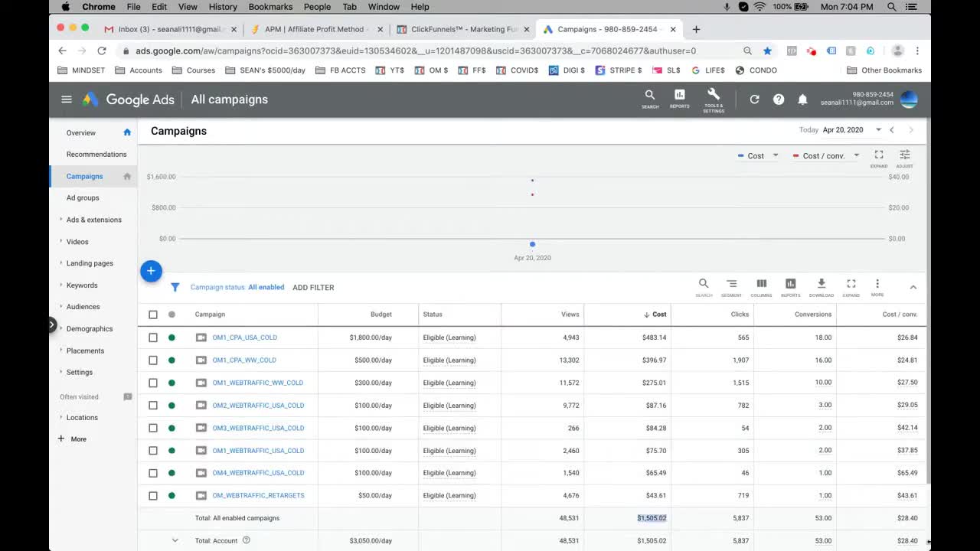The height and width of the screenshot is (551, 980).
Task: Check the OM1_CPA_USA_COLD row checkbox
Action: [x=153, y=337]
